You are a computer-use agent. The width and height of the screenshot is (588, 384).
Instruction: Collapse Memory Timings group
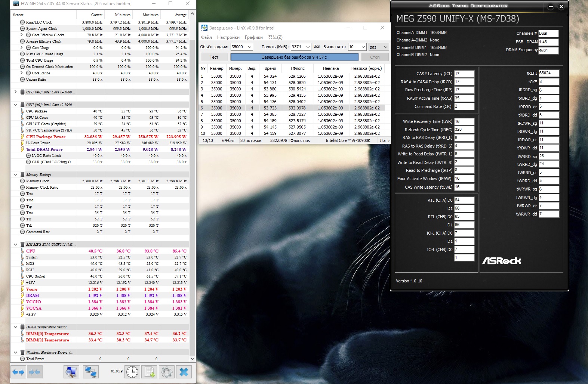[15, 174]
